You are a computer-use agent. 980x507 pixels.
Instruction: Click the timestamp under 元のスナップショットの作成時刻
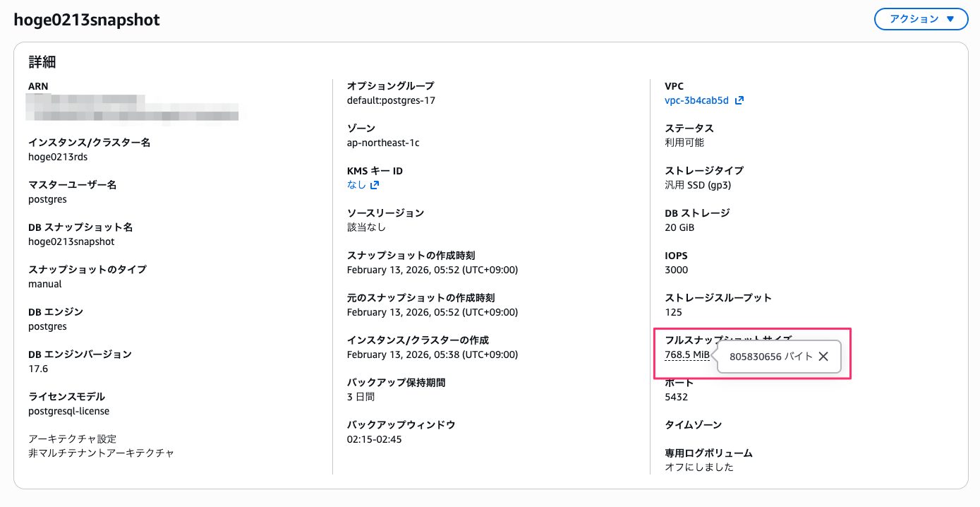pyautogui.click(x=432, y=312)
